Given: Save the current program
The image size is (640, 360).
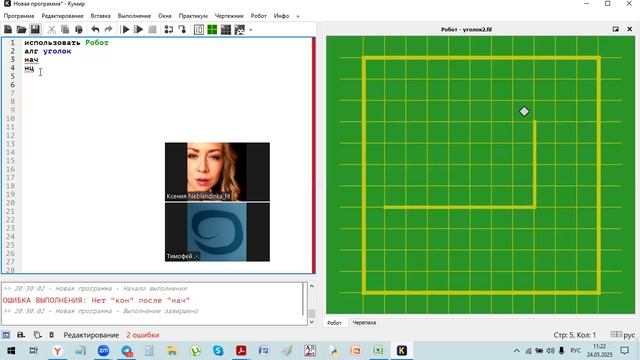Looking at the screenshot, I should (35, 29).
